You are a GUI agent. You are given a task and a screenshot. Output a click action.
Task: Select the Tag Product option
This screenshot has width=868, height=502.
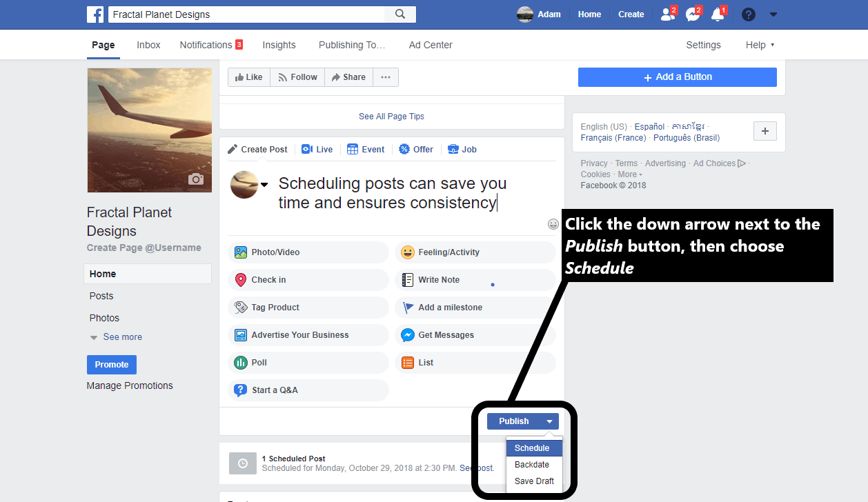308,308
